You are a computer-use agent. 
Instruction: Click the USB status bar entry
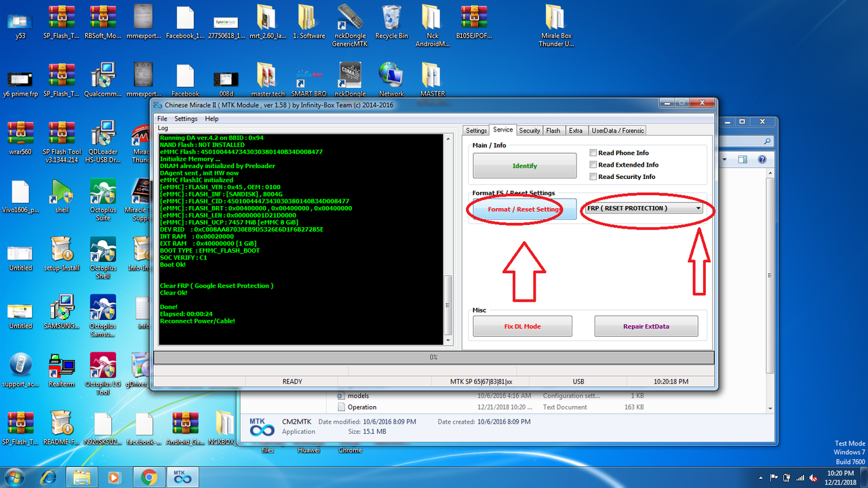point(578,382)
